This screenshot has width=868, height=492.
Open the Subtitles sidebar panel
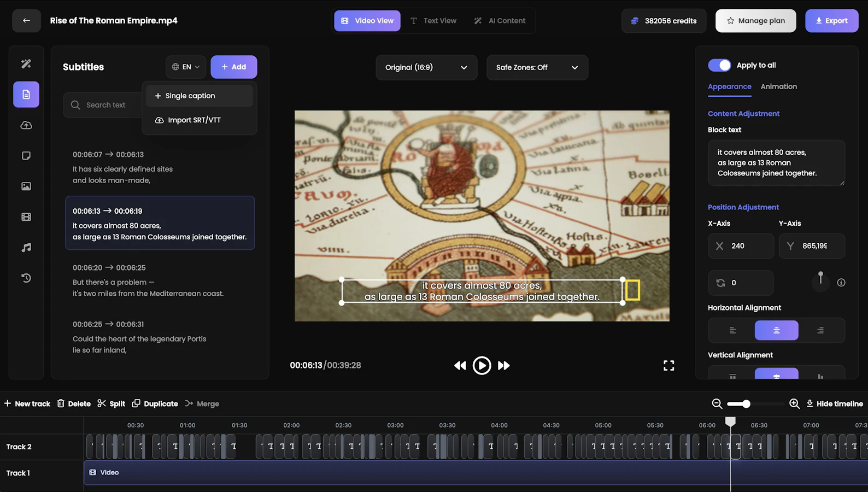pos(26,95)
